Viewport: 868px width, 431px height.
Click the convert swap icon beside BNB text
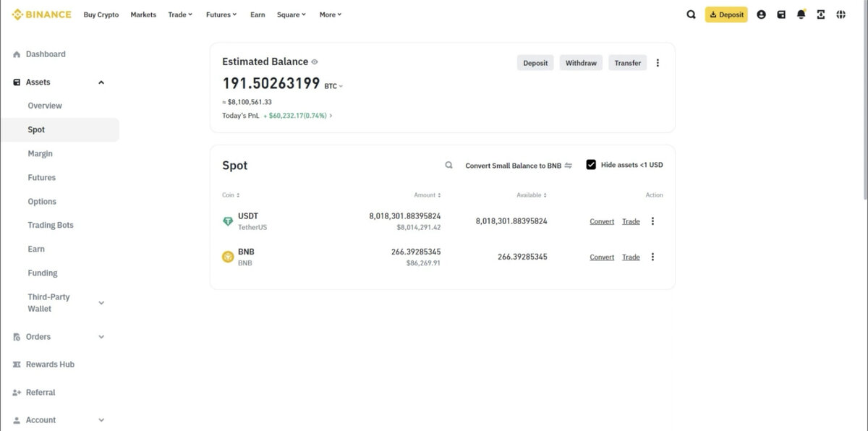point(569,166)
